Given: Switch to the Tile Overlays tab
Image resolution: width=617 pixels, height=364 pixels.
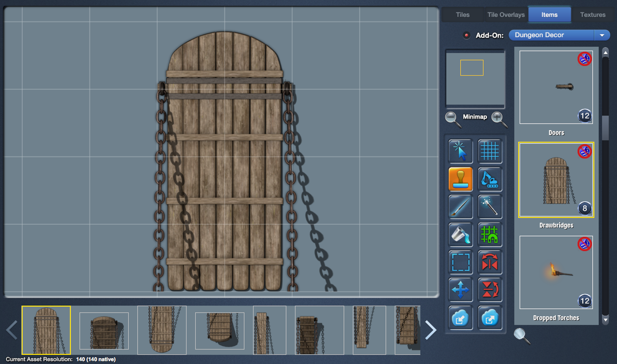Looking at the screenshot, I should coord(506,14).
